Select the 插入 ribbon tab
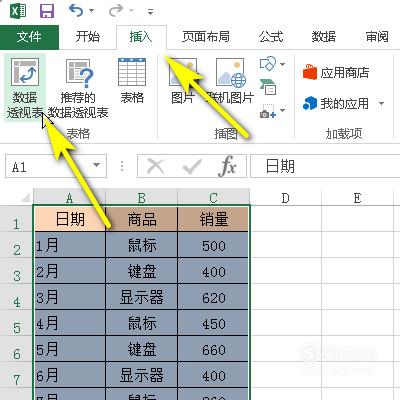 [141, 37]
